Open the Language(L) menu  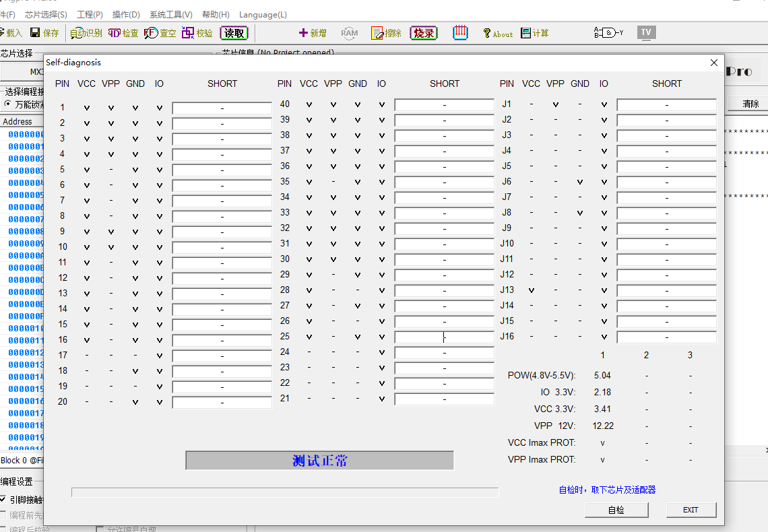coord(263,14)
